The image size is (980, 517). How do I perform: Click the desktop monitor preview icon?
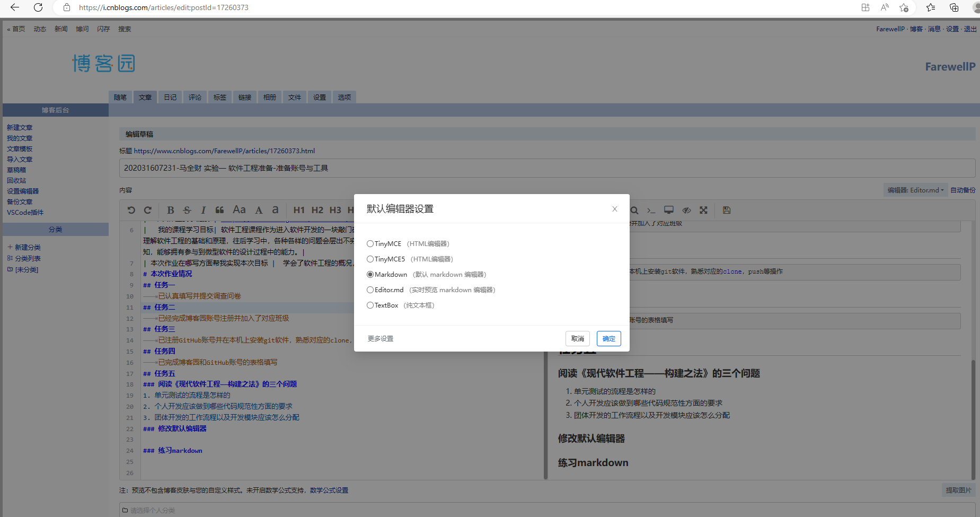pos(669,210)
